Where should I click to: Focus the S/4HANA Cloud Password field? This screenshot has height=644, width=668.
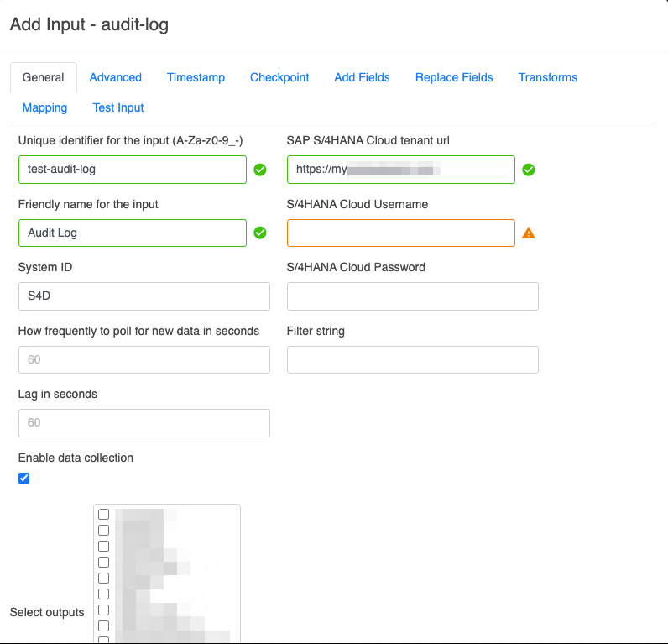pos(412,296)
